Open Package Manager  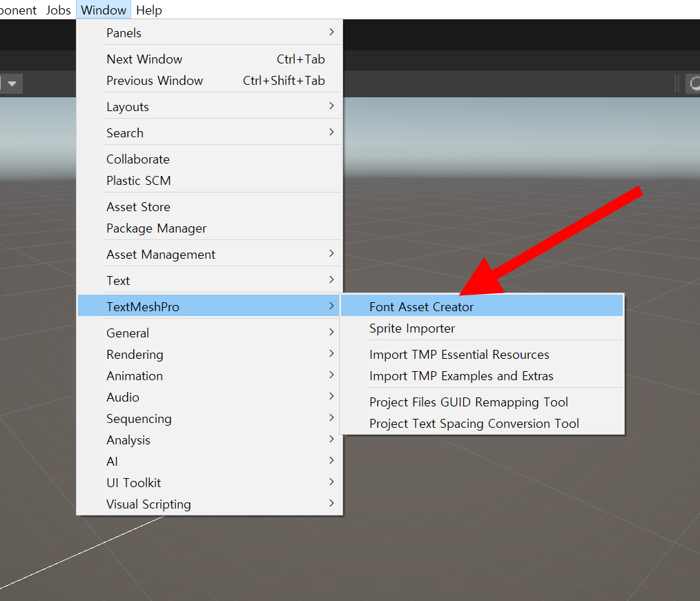210,228
